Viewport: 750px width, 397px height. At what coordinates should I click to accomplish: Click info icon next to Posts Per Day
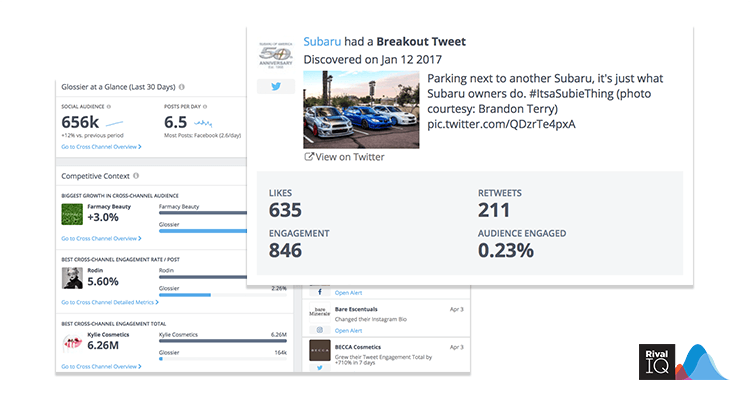(205, 107)
